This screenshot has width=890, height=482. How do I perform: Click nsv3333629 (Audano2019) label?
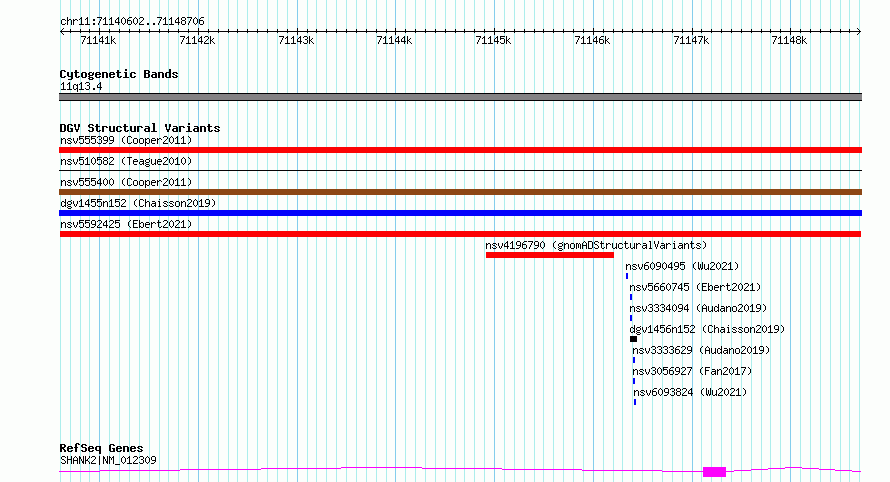pos(701,350)
